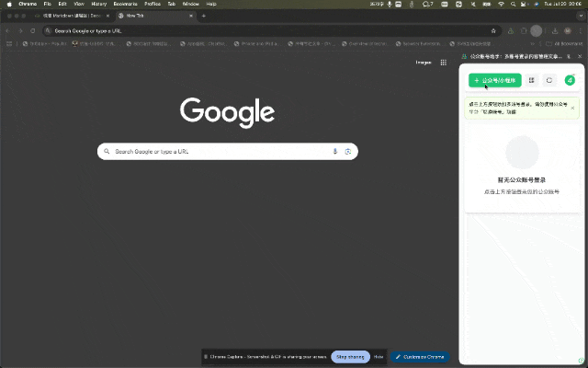This screenshot has height=368, width=588.
Task: Click the empty-state avatar placeholder in panel
Action: point(522,153)
